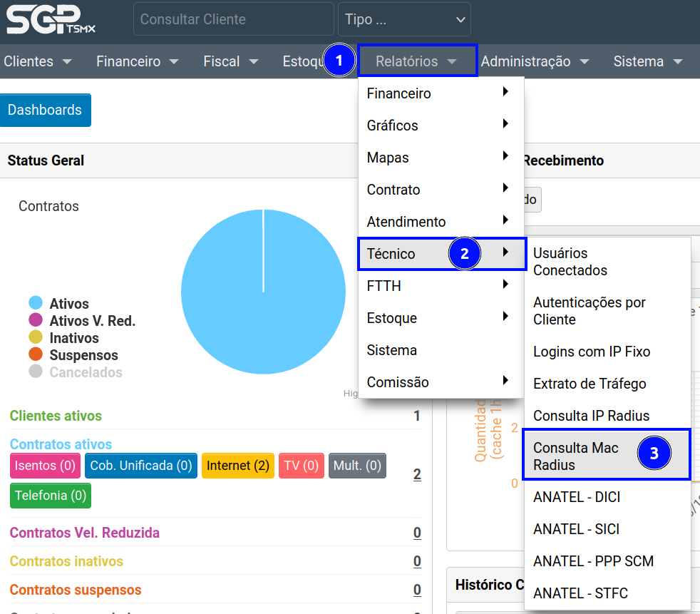Open the Contratos suspensos link
Image resolution: width=700 pixels, height=614 pixels.
pos(76,590)
